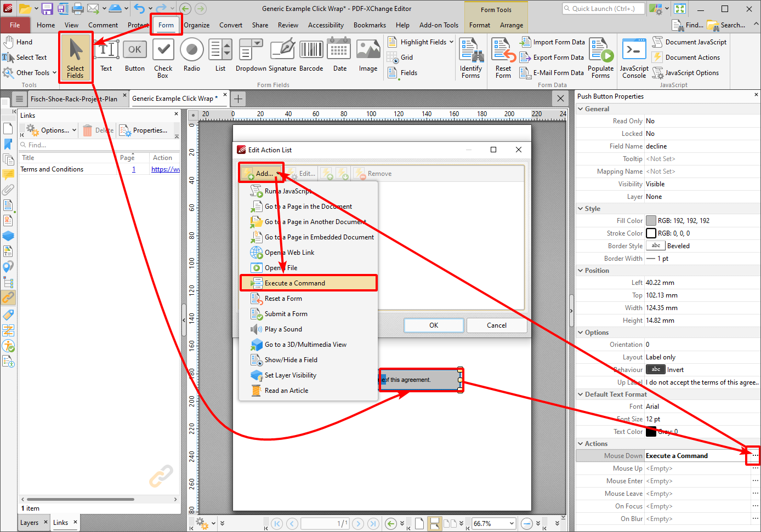Open the Terms and Conditions hyperlink action
Screen dimensions: 761x532
pyautogui.click(x=166, y=169)
